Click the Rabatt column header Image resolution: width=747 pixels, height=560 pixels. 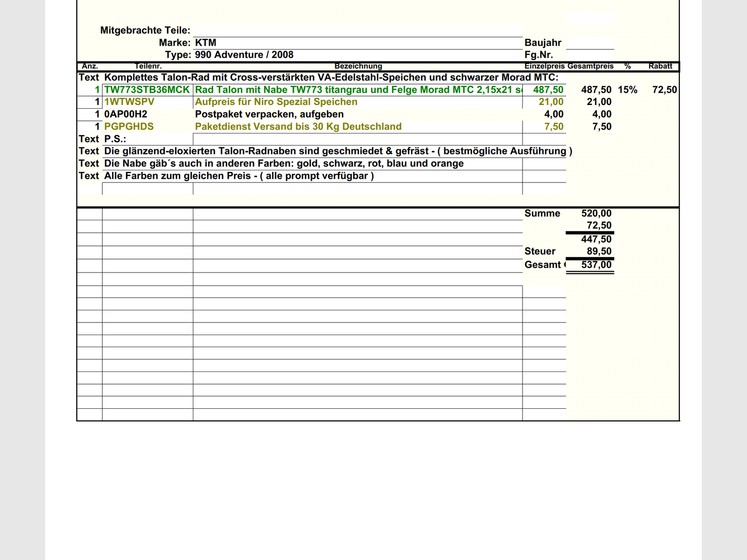tap(660, 66)
